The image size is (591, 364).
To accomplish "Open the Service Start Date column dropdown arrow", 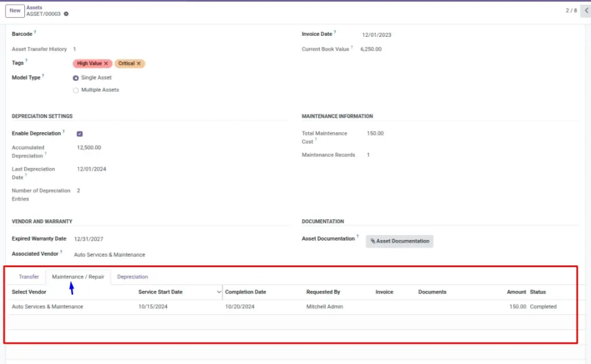I will tap(219, 292).
